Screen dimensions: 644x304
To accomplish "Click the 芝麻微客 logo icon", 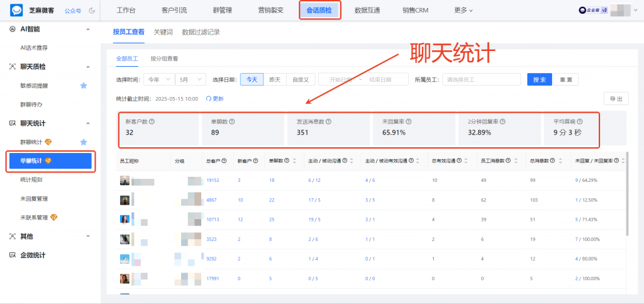I will click(17, 11).
